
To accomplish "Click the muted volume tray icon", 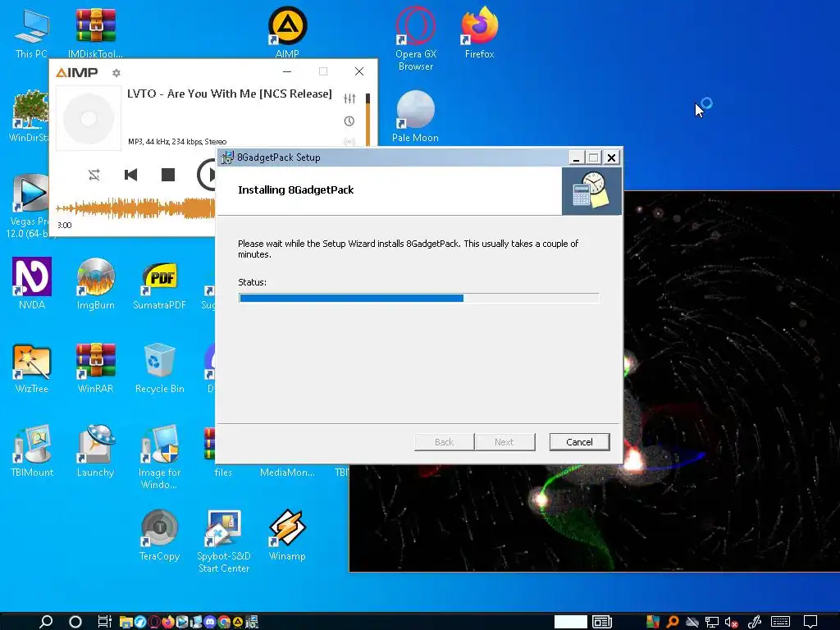I will [x=732, y=622].
